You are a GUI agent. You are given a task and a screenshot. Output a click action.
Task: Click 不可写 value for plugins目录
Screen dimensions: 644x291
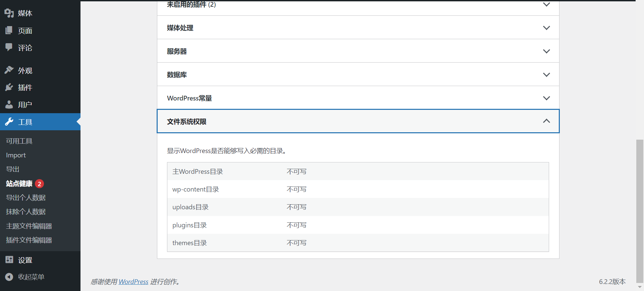pyautogui.click(x=297, y=225)
